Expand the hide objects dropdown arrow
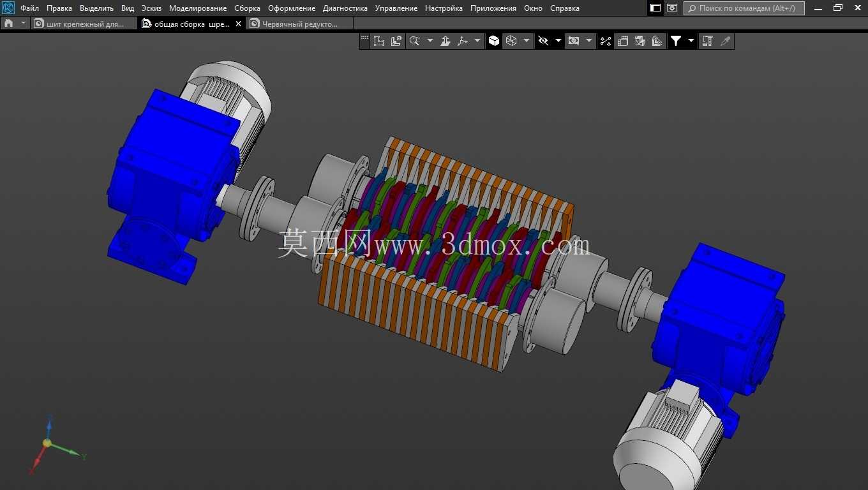The height and width of the screenshot is (490, 868). [558, 41]
